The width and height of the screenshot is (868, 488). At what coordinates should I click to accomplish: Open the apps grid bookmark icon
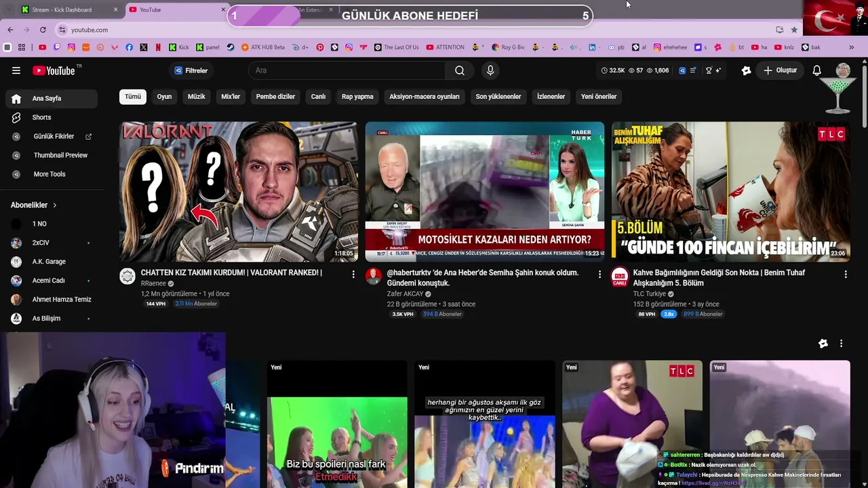pyautogui.click(x=22, y=47)
